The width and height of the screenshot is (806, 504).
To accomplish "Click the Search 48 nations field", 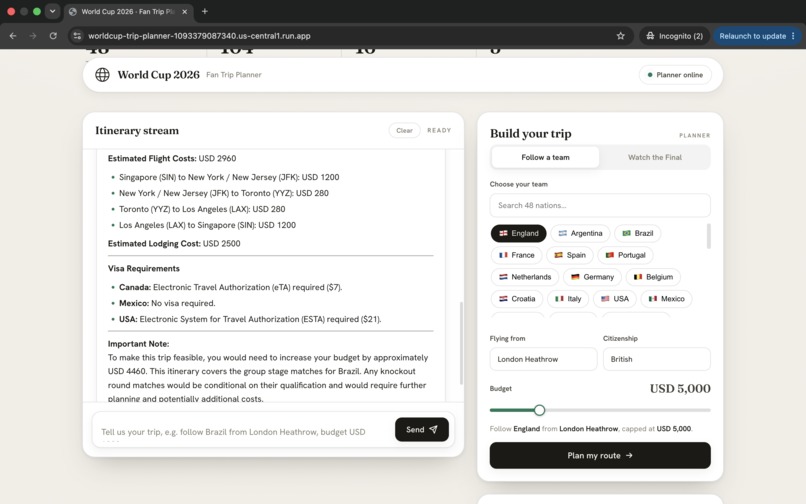I will click(600, 205).
